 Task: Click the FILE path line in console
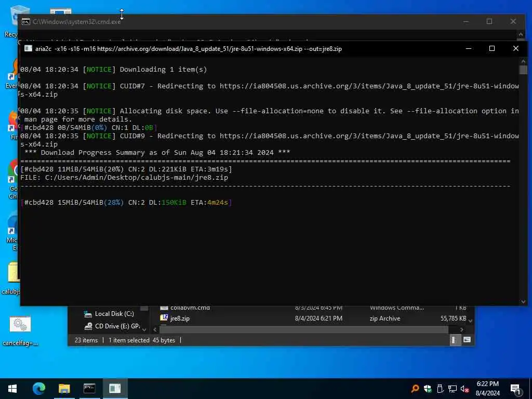(x=124, y=178)
